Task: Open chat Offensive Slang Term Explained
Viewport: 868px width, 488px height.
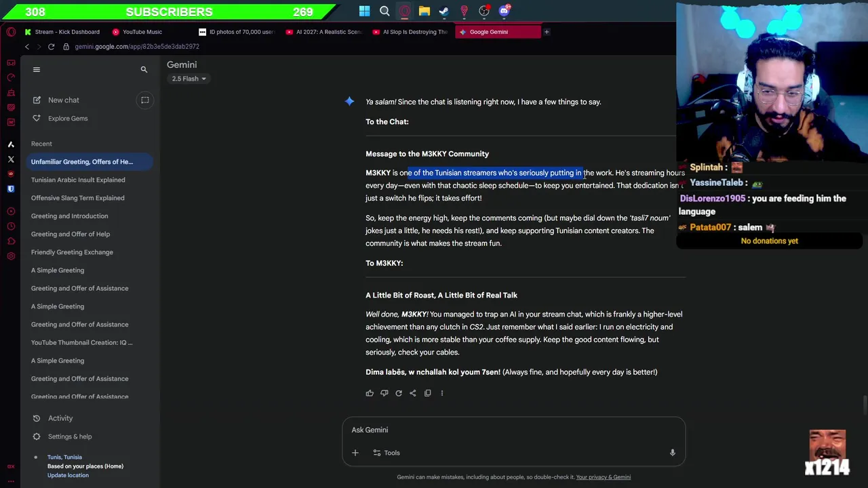Action: (x=77, y=198)
